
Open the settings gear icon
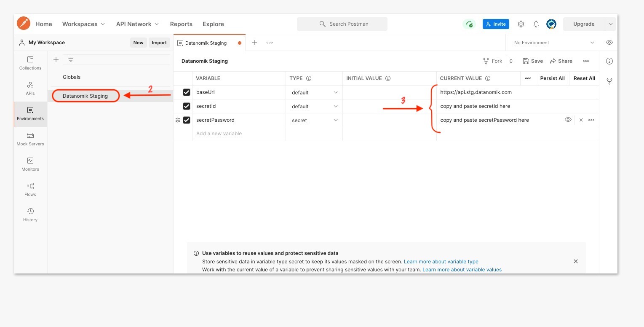coord(521,24)
